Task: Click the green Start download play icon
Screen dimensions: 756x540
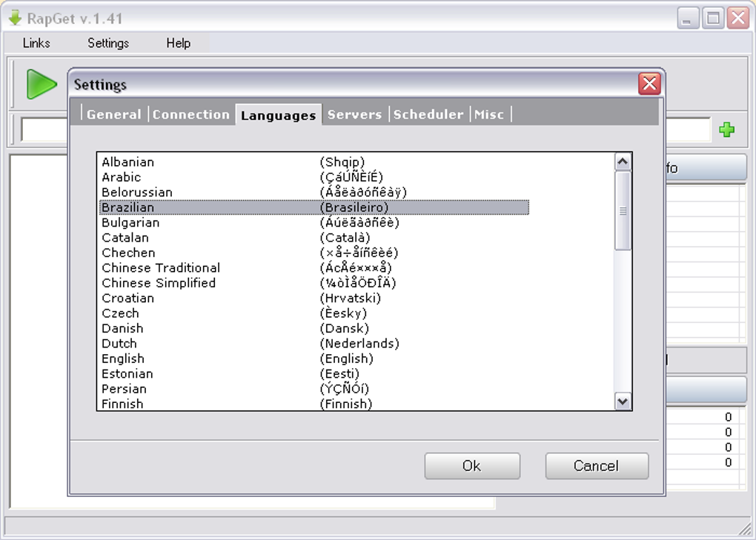Action: pos(42,84)
